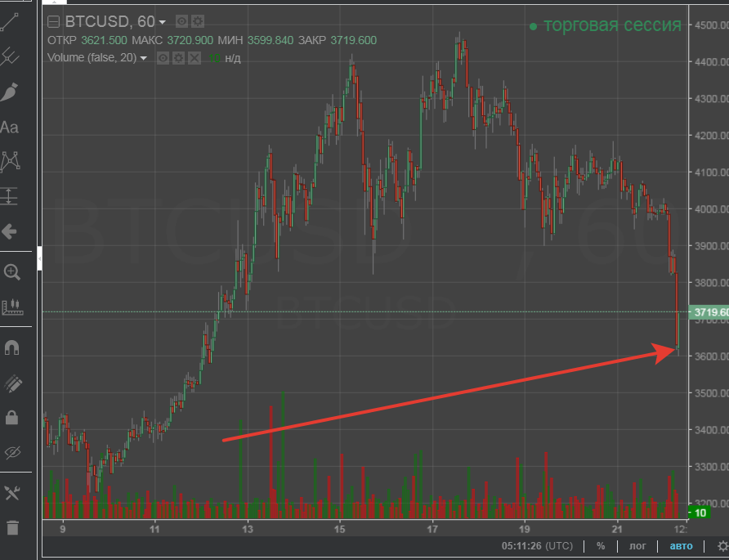Expand the BTCUSD, 60 dropdown arrow
Image resolution: width=729 pixels, height=560 pixels.
point(162,22)
